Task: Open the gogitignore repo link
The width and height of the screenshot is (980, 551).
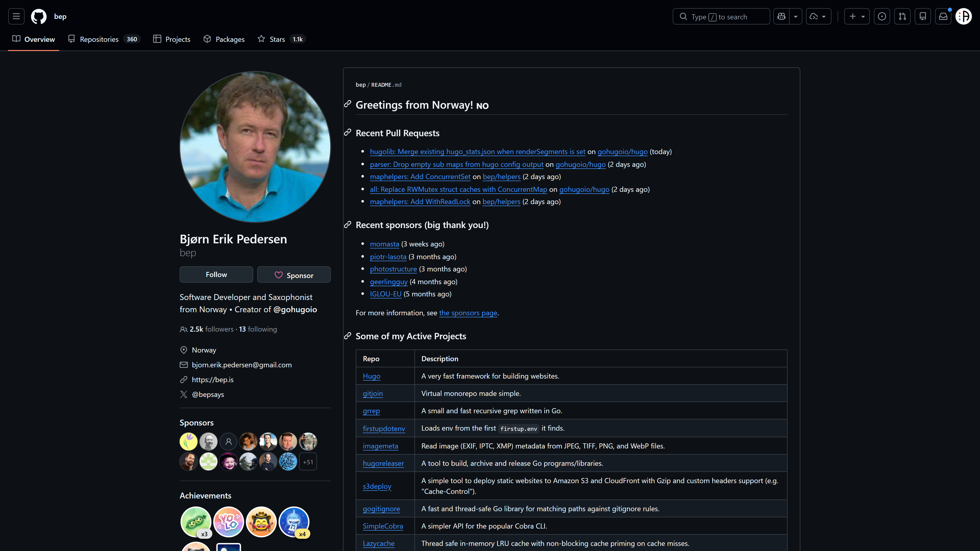Action: pos(381,509)
